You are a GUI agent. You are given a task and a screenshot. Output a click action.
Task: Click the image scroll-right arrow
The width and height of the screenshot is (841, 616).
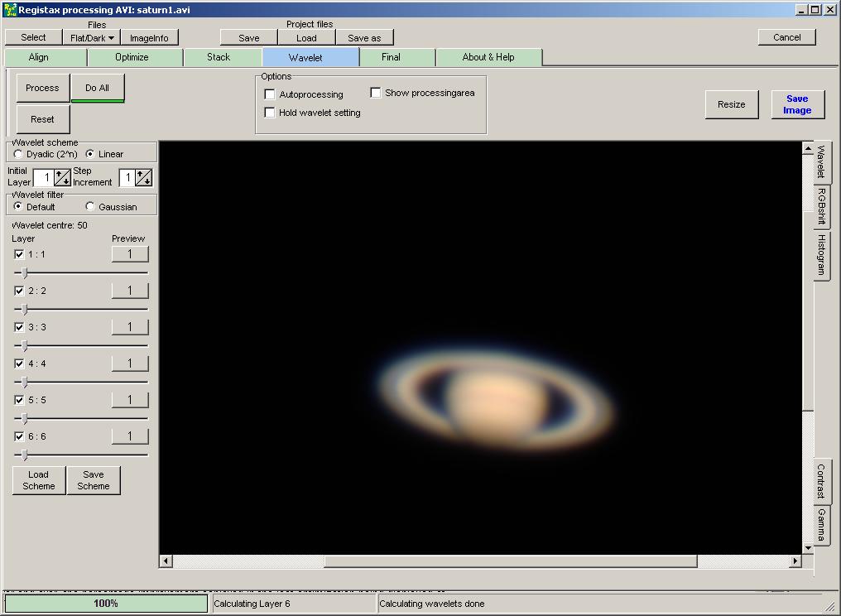[795, 561]
